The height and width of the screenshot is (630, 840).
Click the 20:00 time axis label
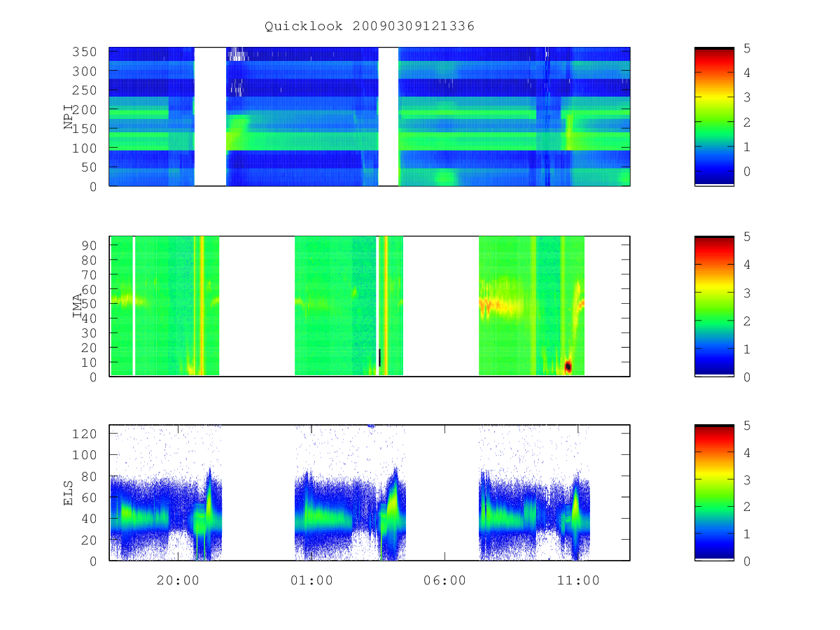pos(177,580)
